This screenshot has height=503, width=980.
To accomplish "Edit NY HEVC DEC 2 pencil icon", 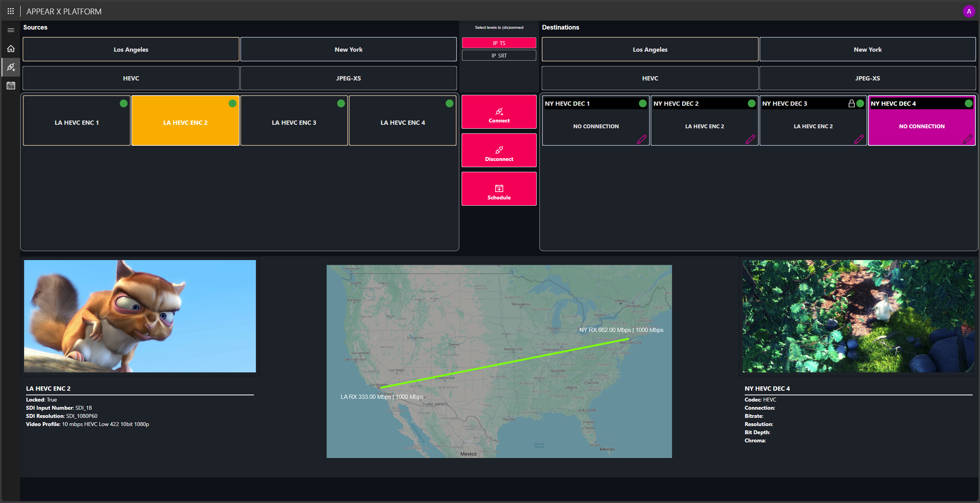I will (x=750, y=139).
